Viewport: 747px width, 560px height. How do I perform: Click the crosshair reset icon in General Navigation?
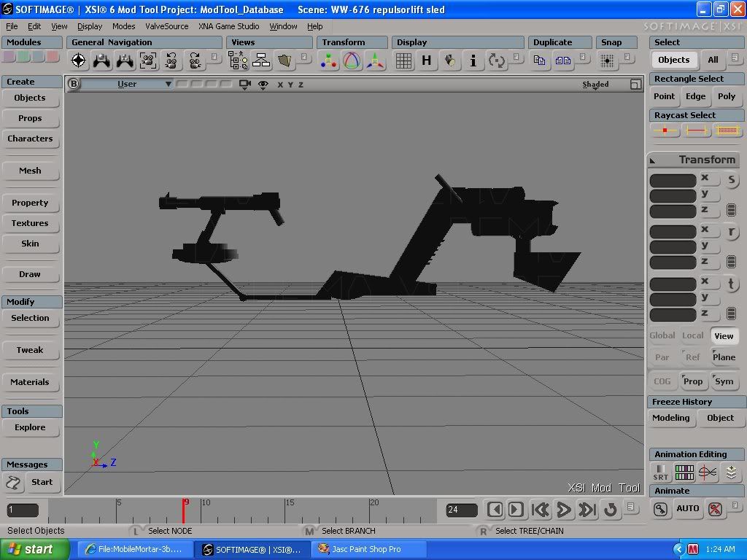pyautogui.click(x=79, y=61)
